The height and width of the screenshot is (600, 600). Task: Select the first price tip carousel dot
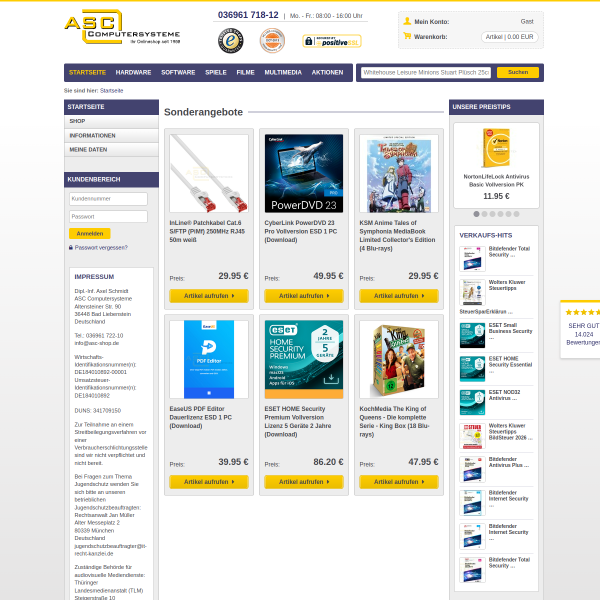point(476,214)
